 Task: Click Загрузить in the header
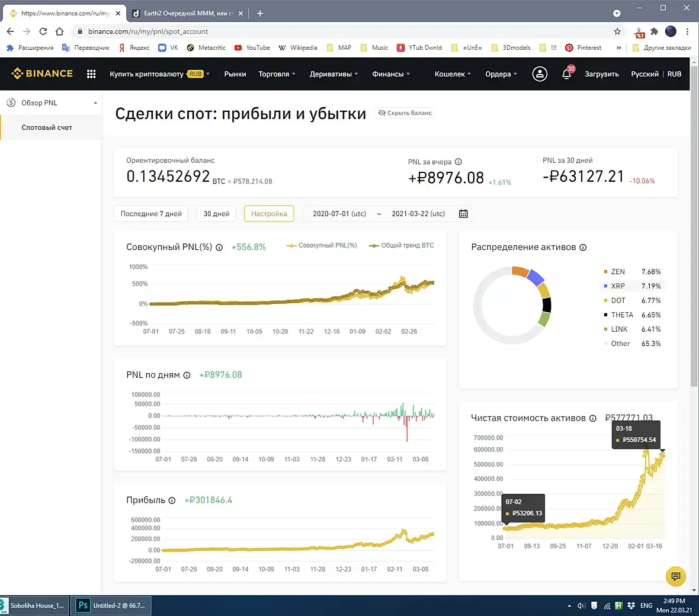click(602, 74)
